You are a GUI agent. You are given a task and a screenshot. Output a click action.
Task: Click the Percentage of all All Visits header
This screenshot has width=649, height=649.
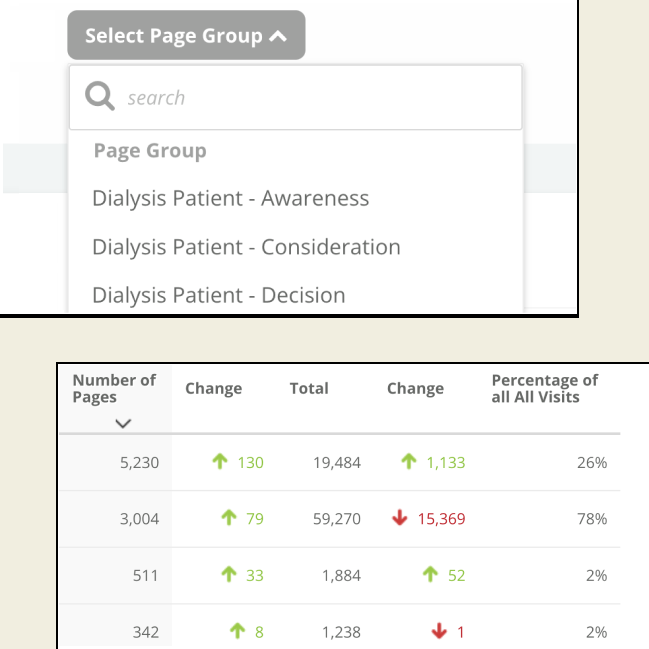[544, 388]
